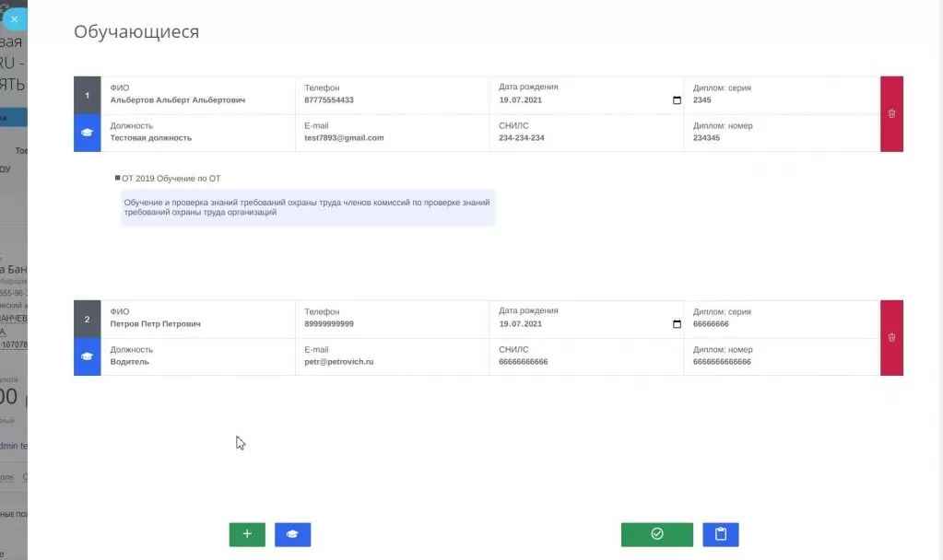943x560 pixels.
Task: Open courses for first student graduation cap
Action: 87,133
